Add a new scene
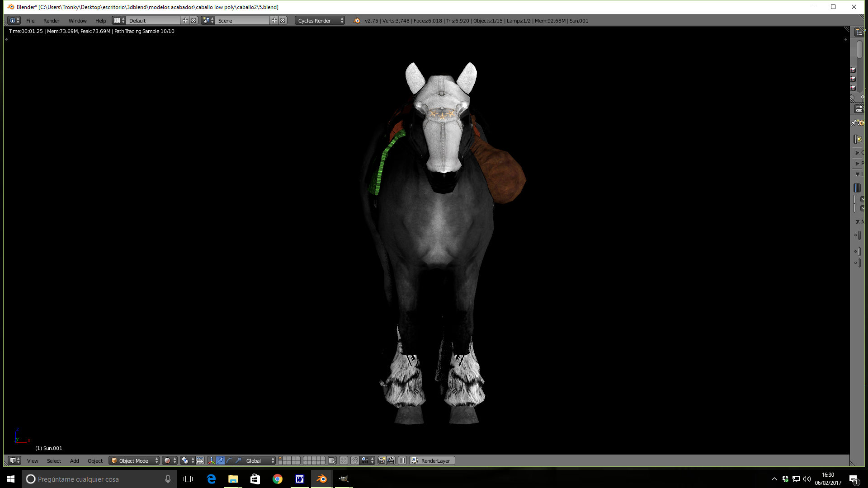 (274, 20)
